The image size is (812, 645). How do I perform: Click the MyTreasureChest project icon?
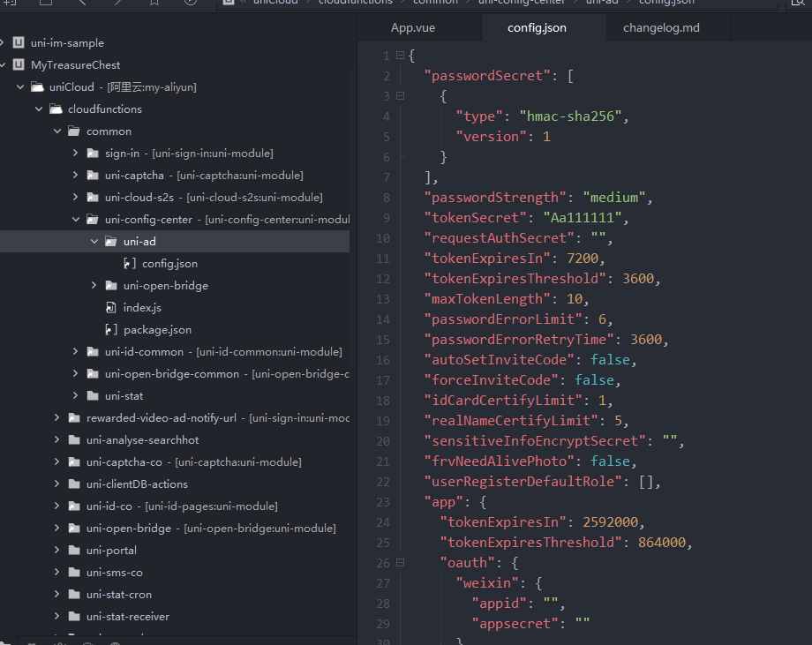tap(18, 65)
